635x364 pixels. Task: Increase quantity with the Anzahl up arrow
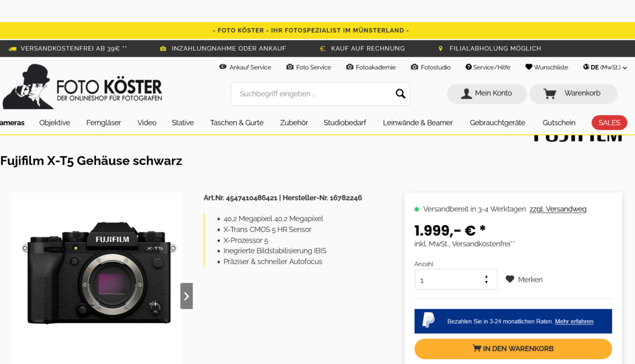coord(486,277)
